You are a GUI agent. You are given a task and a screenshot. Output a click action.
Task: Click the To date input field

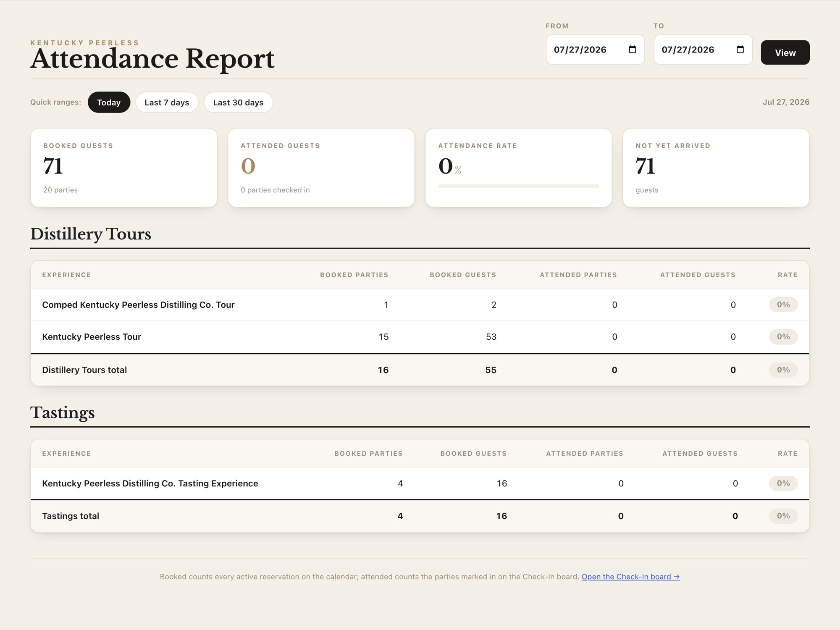coord(703,50)
